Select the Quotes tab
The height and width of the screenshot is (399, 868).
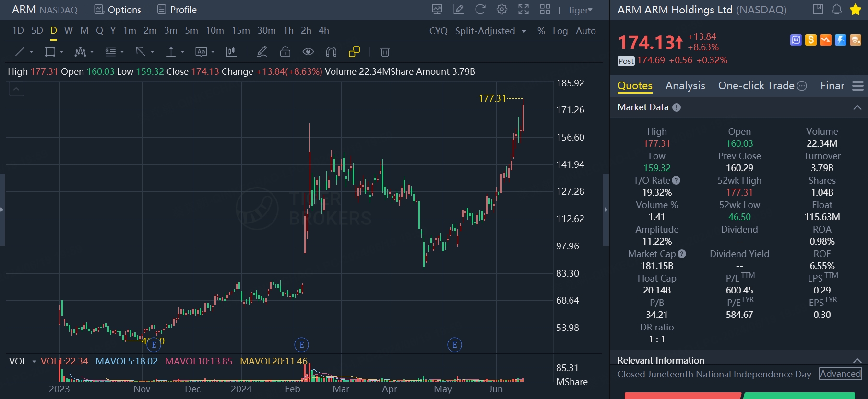(635, 86)
